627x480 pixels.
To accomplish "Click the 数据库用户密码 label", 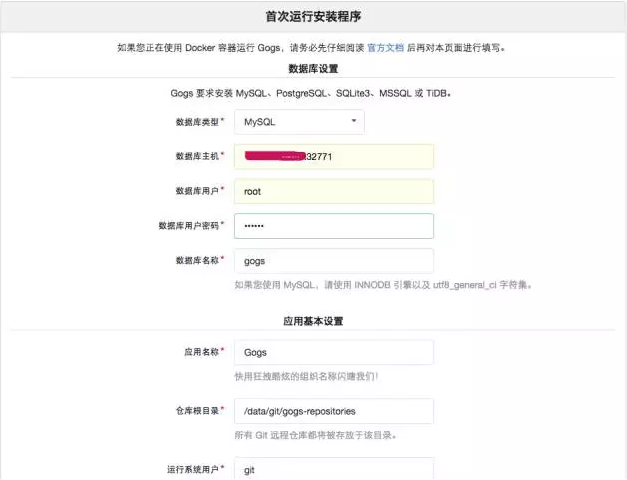I will coord(189,226).
